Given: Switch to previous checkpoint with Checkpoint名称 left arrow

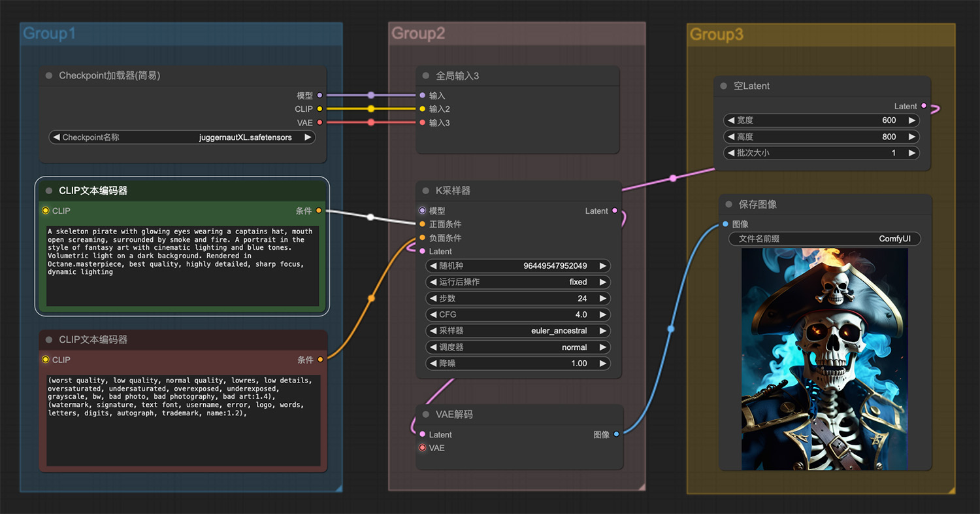Looking at the screenshot, I should (x=57, y=137).
